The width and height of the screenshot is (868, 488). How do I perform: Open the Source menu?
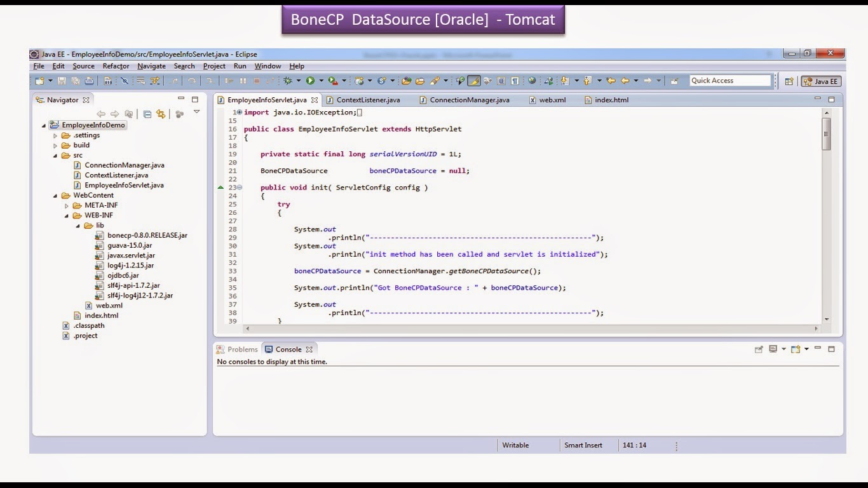[x=83, y=66]
